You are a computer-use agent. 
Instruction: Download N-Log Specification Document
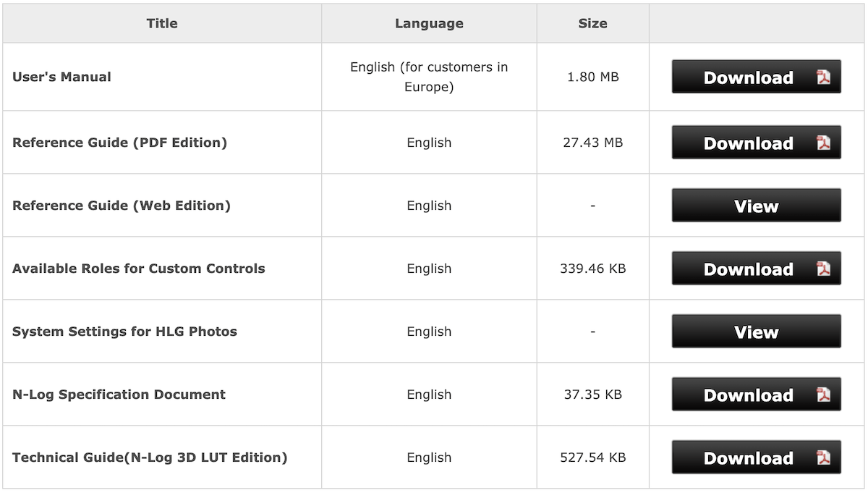[x=748, y=395]
